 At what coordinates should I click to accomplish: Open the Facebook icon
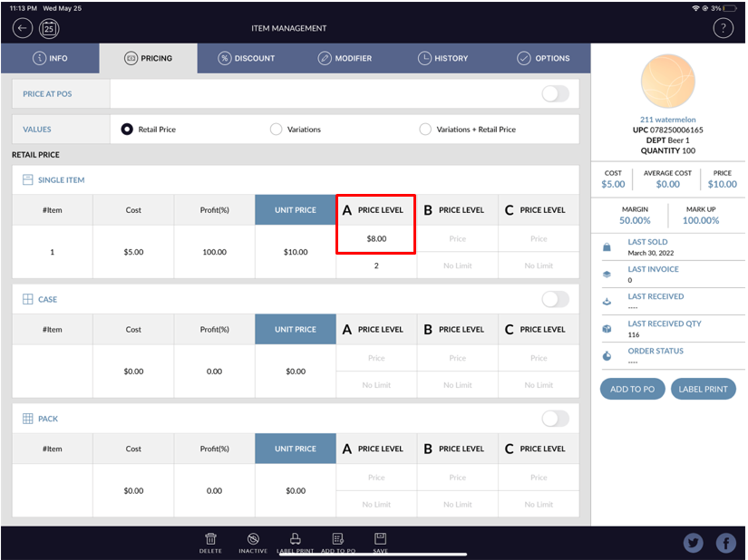click(725, 543)
